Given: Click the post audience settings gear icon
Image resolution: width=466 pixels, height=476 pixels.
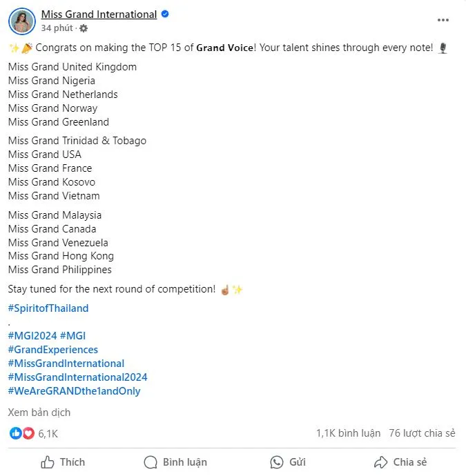Looking at the screenshot, I should [x=84, y=28].
